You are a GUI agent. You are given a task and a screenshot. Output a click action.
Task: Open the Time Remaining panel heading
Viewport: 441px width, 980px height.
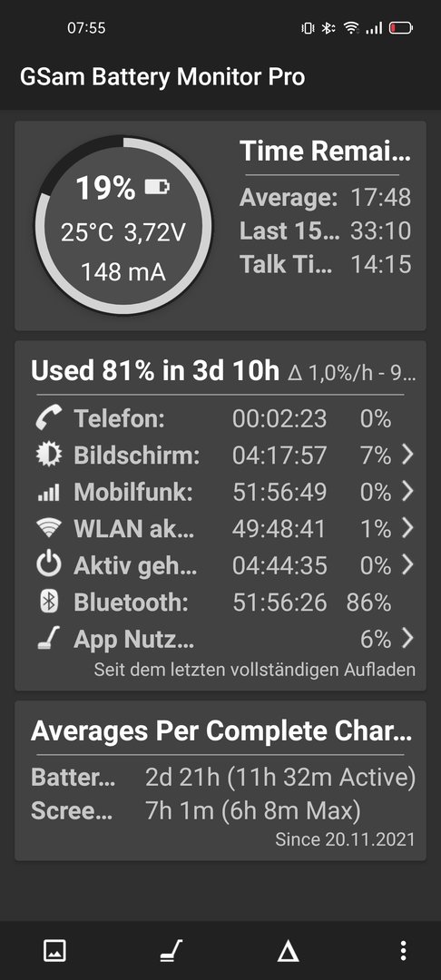(325, 152)
